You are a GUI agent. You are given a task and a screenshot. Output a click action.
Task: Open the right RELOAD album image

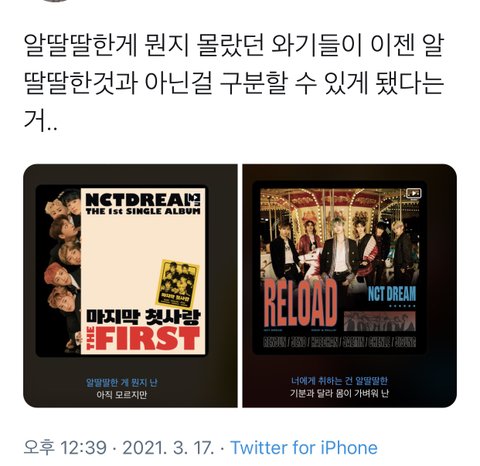coord(349,286)
